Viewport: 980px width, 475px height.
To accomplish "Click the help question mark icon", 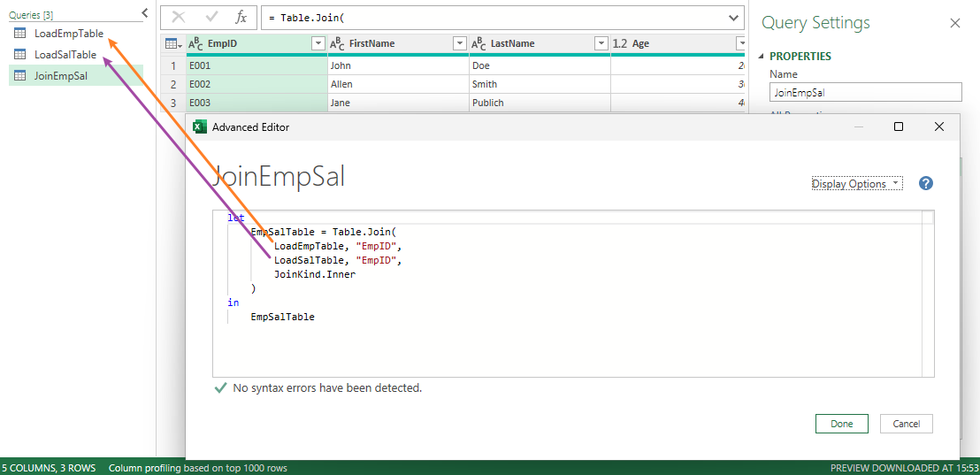I will pos(926,184).
